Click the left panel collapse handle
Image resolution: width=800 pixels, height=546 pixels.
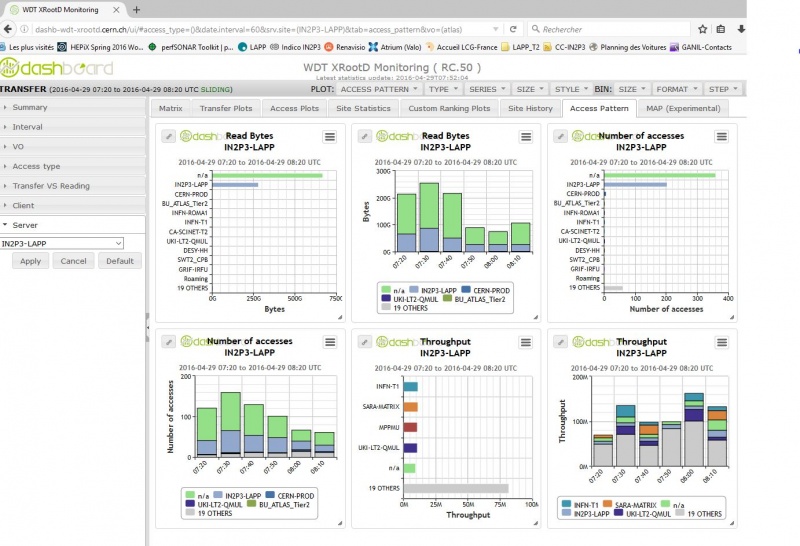click(147, 327)
